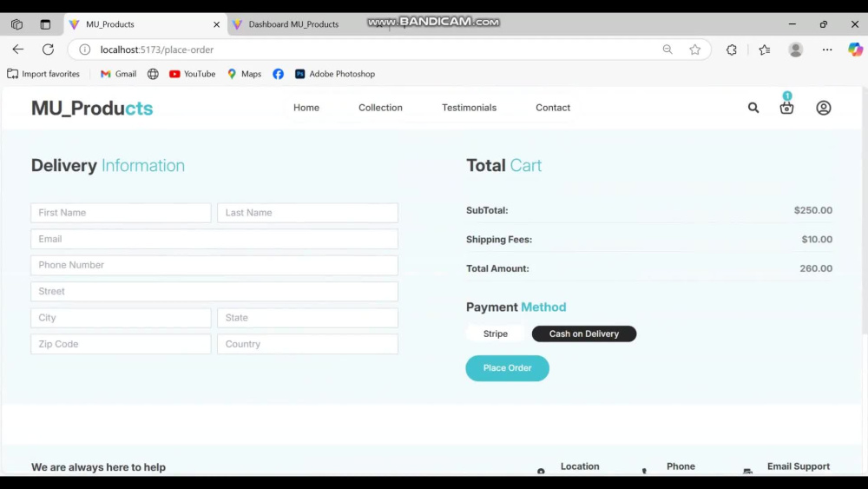This screenshot has width=868, height=489.
Task: Click the MU_Products logo
Action: coord(92,108)
